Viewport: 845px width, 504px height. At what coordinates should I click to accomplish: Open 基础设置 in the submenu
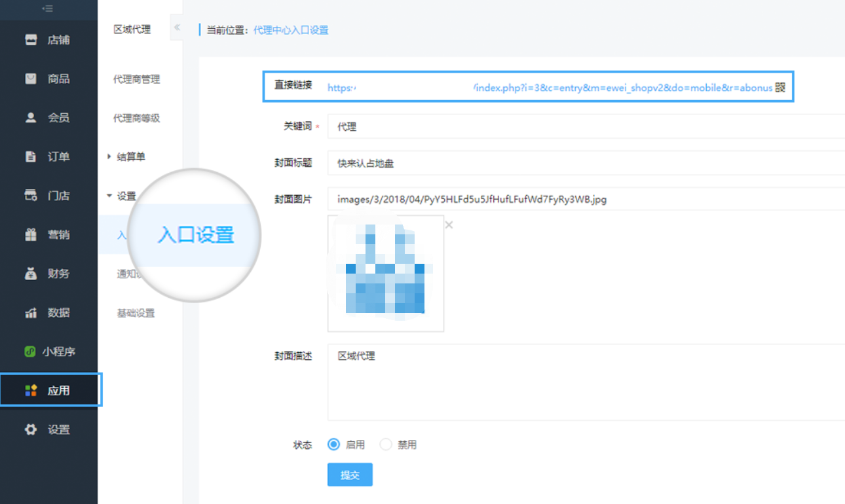coord(136,314)
